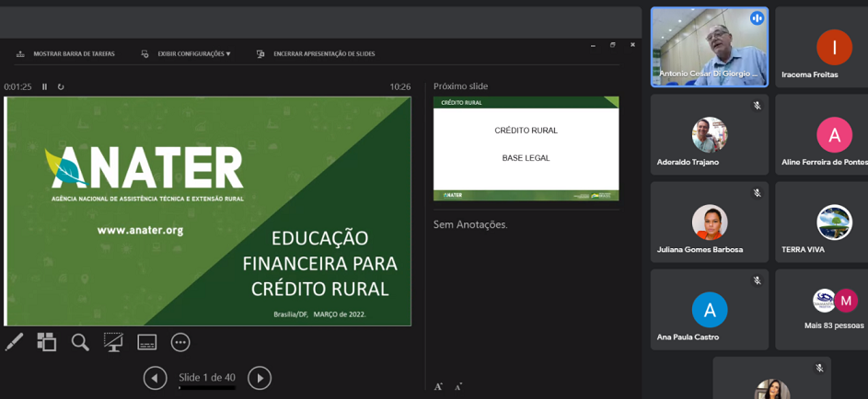Minimize the presenter view window

[593, 45]
